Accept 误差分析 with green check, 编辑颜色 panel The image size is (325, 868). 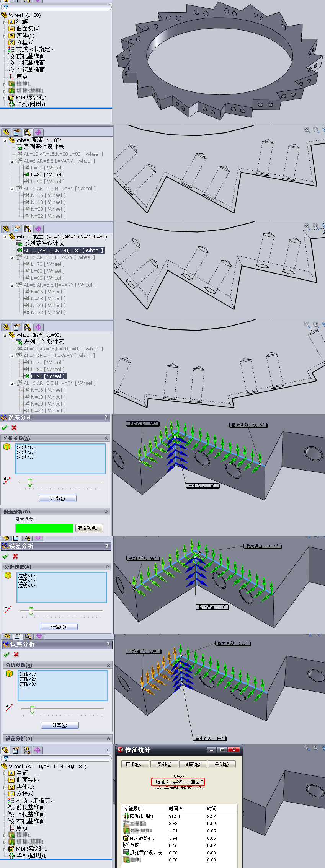click(5, 428)
